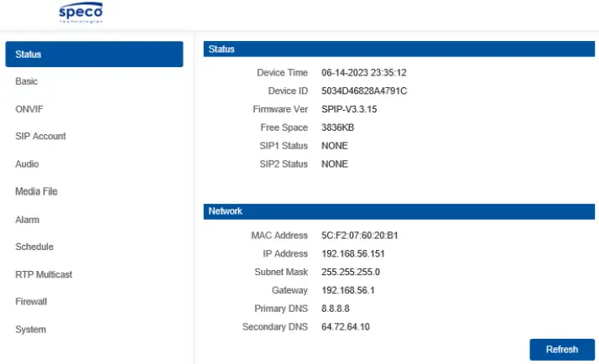This screenshot has width=599, height=364.
Task: Navigate to Media File section
Action: [36, 192]
